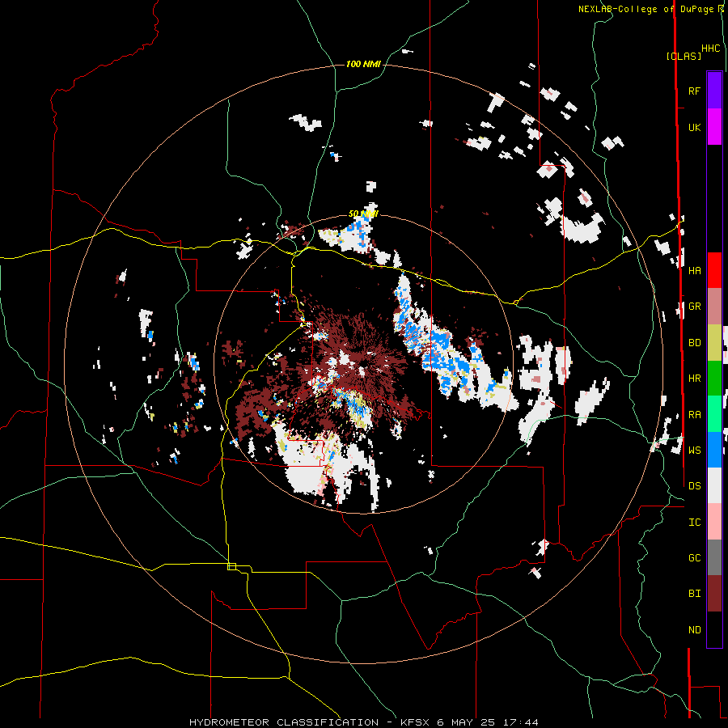Click the BI legend label
This screenshot has width=728, height=728.
694,594
